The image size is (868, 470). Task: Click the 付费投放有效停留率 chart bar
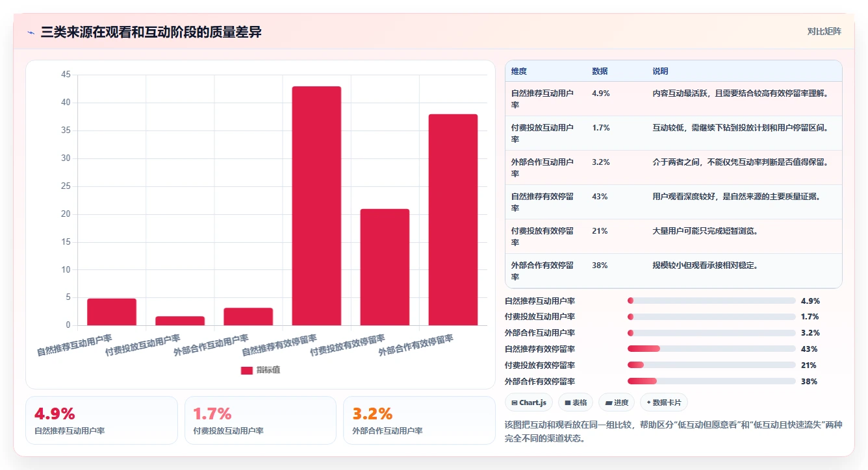click(385, 267)
